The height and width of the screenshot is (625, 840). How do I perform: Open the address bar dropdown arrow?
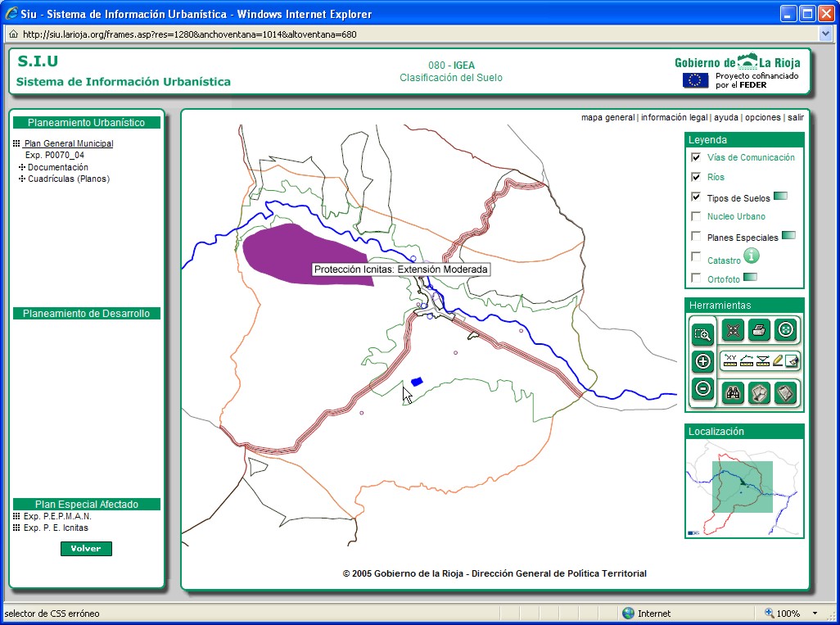[x=825, y=34]
